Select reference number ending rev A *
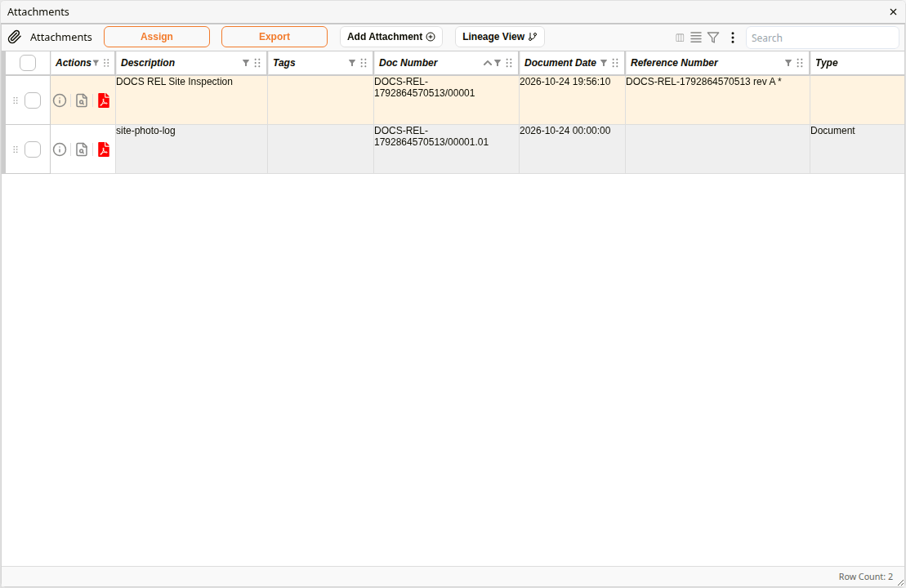The image size is (906, 588). (717, 100)
